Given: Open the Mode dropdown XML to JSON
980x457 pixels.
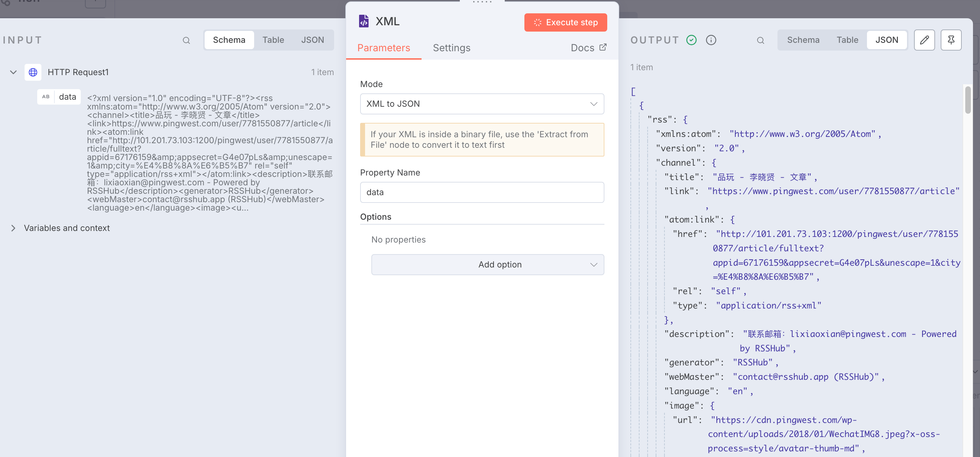Looking at the screenshot, I should [482, 104].
